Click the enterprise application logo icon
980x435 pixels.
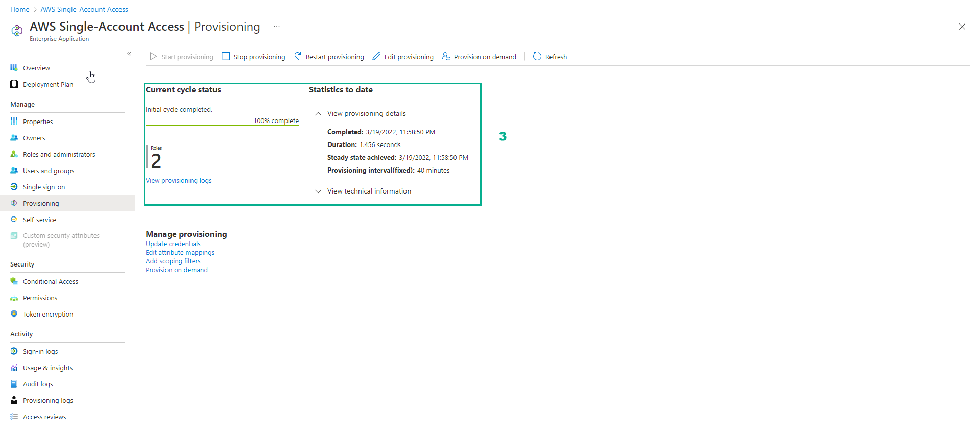(17, 31)
